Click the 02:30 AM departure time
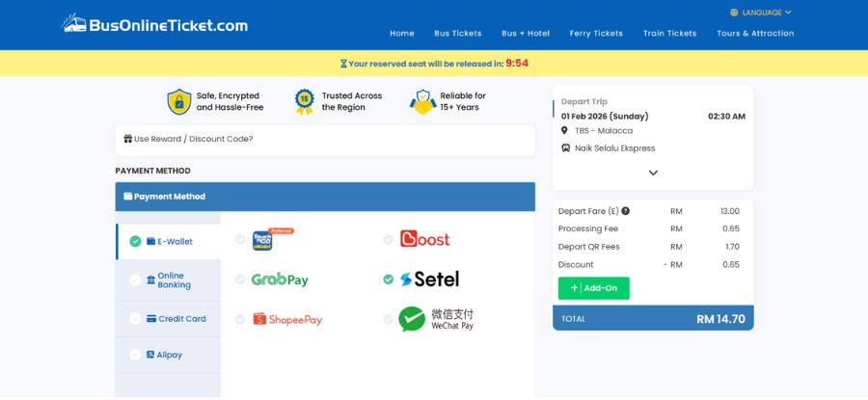 point(726,117)
